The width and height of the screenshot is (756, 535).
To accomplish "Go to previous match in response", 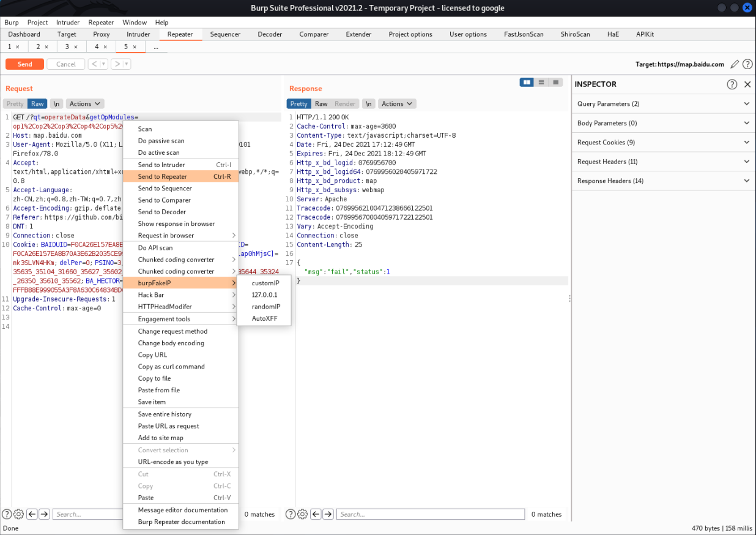I will 316,514.
